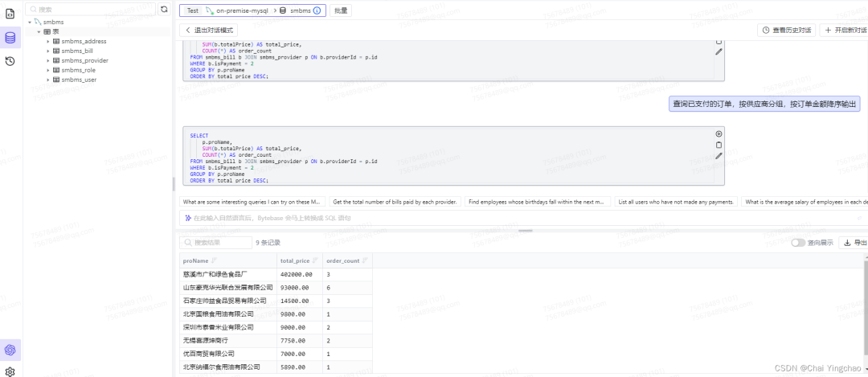This screenshot has height=377, width=868.
Task: Click the smbms_user table icon
Action: (x=56, y=80)
